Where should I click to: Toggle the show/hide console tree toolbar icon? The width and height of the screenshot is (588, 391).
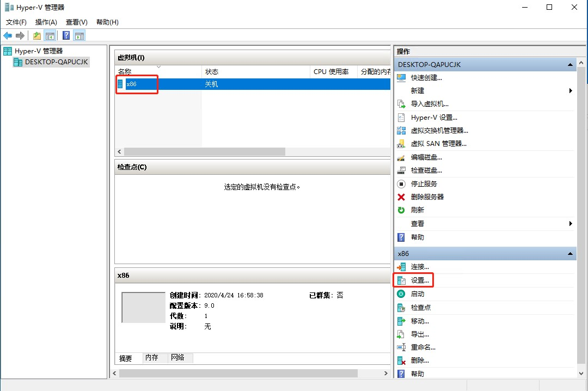pos(50,35)
